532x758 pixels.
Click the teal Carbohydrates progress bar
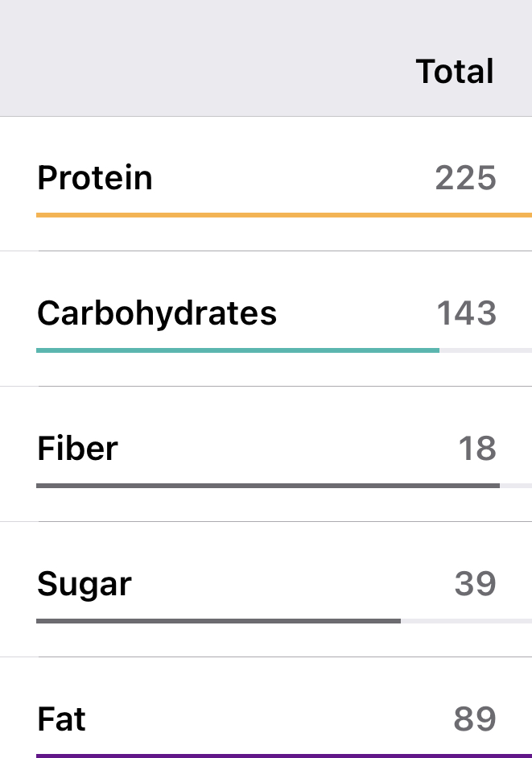click(237, 350)
